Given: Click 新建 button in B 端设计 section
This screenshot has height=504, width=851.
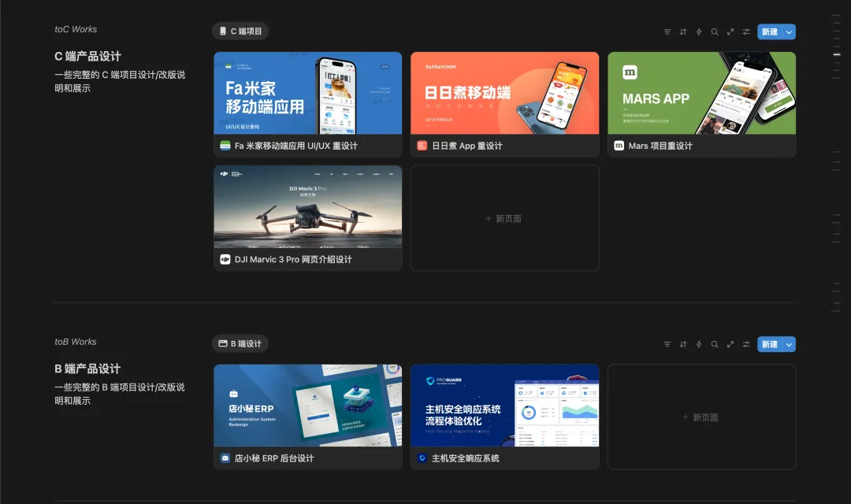Looking at the screenshot, I should 770,344.
